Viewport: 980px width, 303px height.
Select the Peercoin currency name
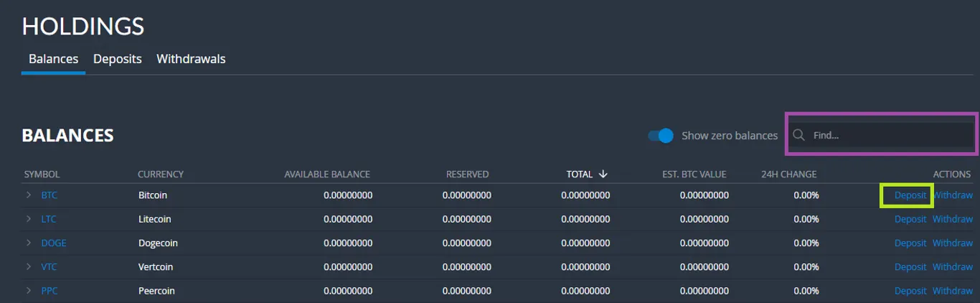pos(156,291)
